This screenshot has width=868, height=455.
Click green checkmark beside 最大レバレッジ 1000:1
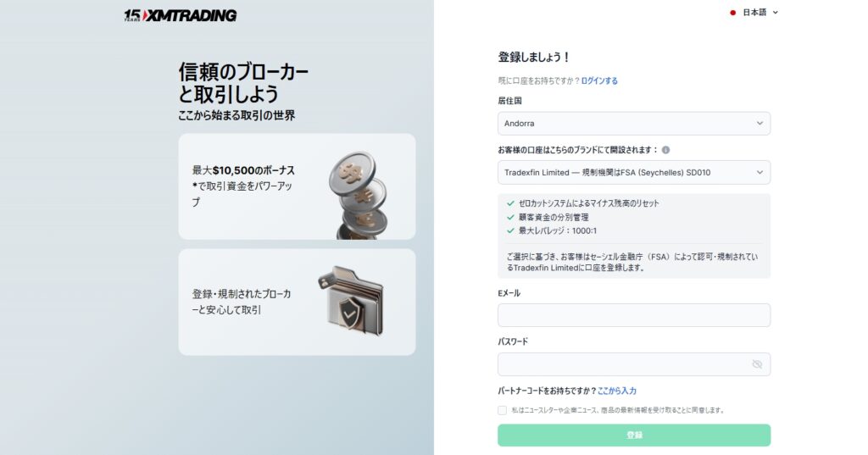coord(510,230)
